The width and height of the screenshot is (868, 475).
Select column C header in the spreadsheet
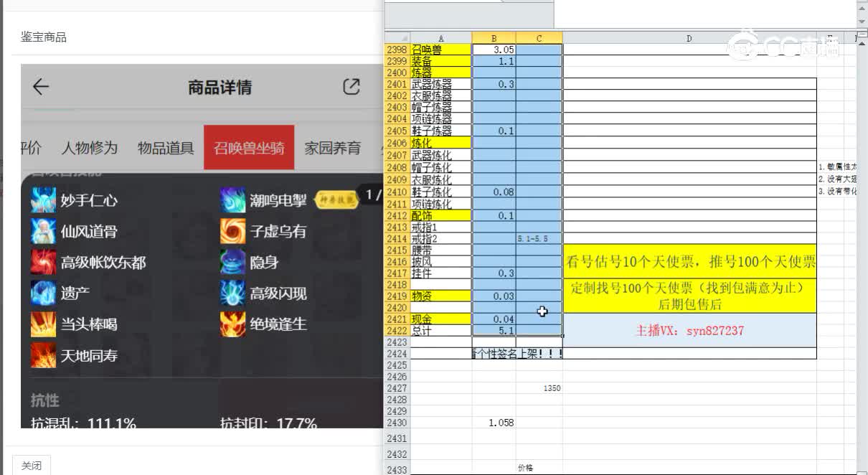[x=539, y=38]
